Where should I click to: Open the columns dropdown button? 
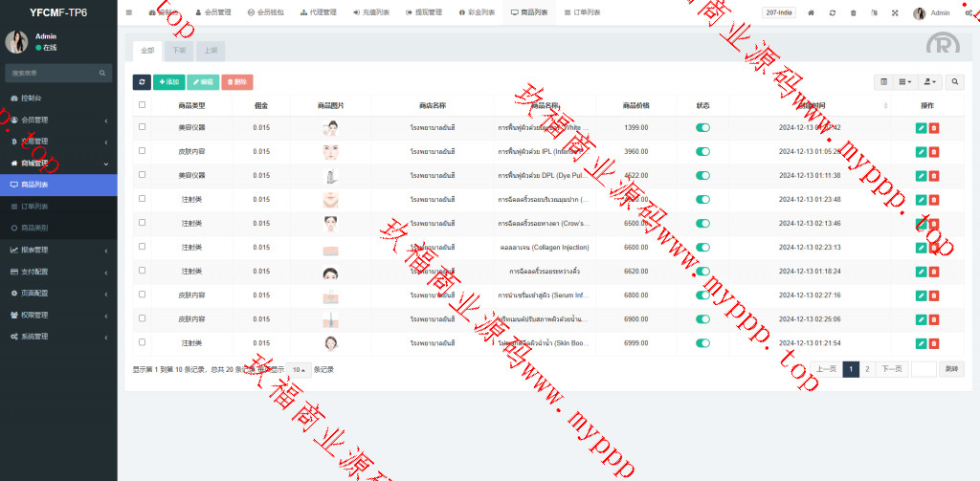(x=905, y=82)
